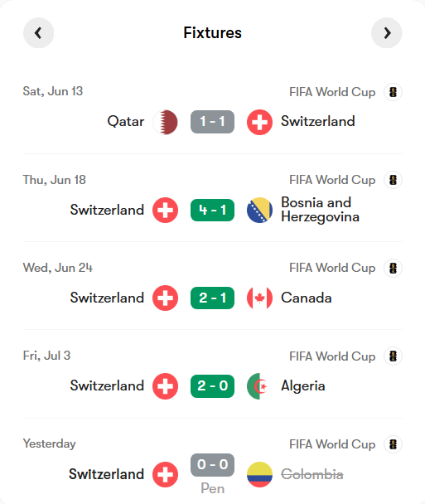Click the Colombia flag icon
425x504 pixels.
coord(259,474)
